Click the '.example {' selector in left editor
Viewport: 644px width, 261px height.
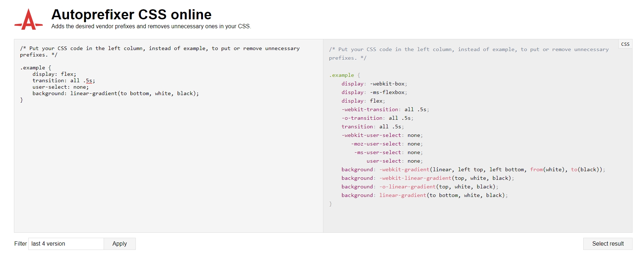36,68
